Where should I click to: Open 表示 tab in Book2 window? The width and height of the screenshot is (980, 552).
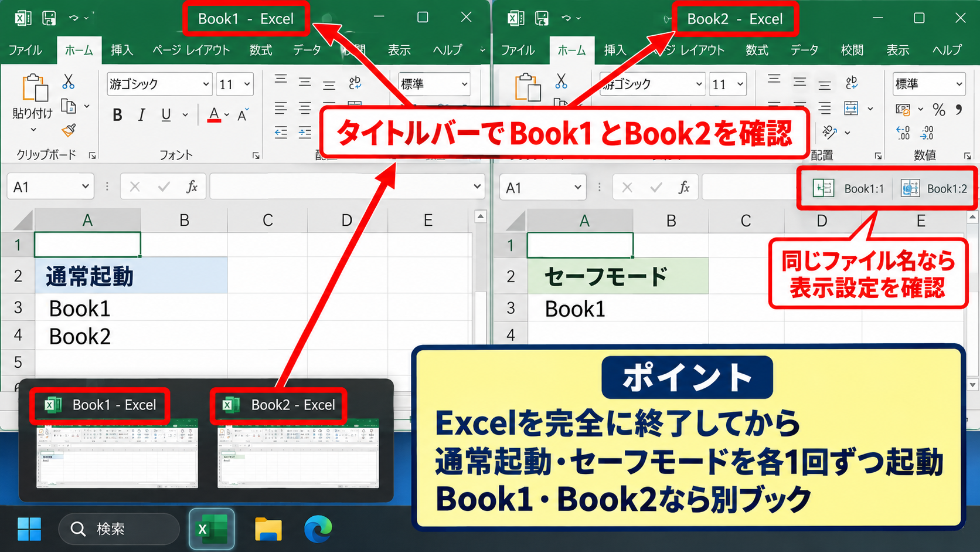(897, 50)
